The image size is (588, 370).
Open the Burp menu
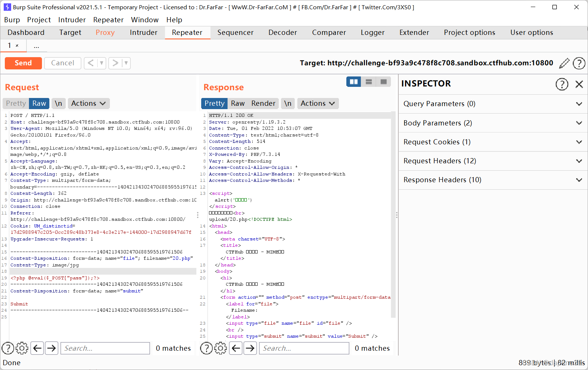(x=12, y=20)
